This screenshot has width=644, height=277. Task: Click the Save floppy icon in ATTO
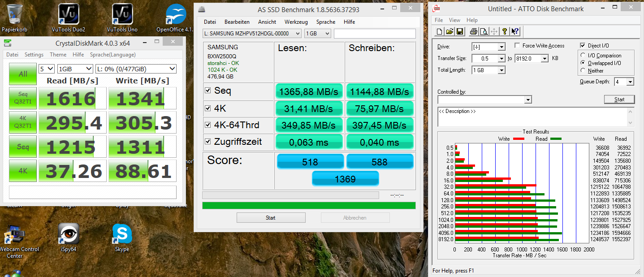pos(459,31)
